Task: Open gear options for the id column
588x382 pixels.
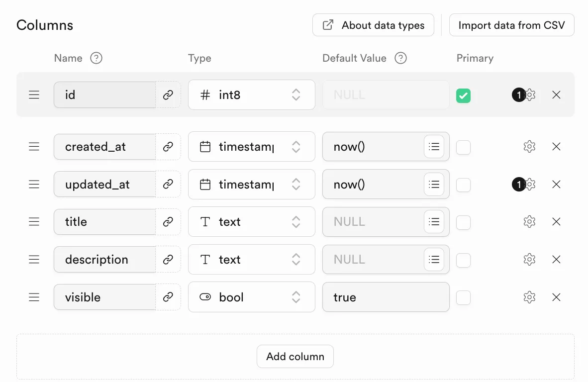Action: tap(529, 95)
